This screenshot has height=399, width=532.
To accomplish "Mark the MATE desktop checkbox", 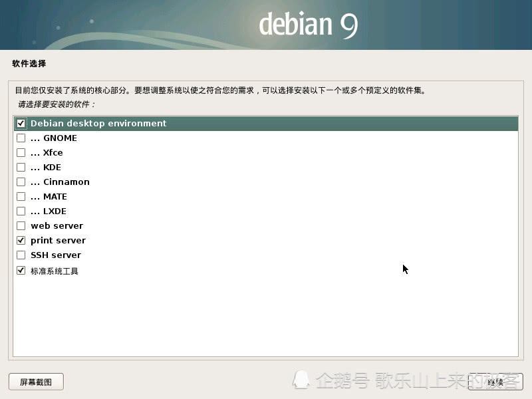I will click(x=21, y=196).
